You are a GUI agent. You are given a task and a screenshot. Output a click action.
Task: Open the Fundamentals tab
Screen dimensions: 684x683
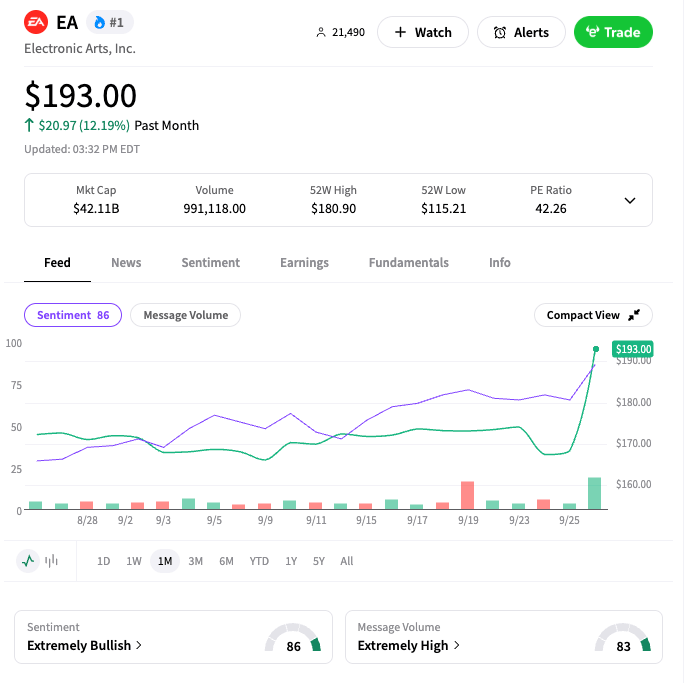coord(409,263)
